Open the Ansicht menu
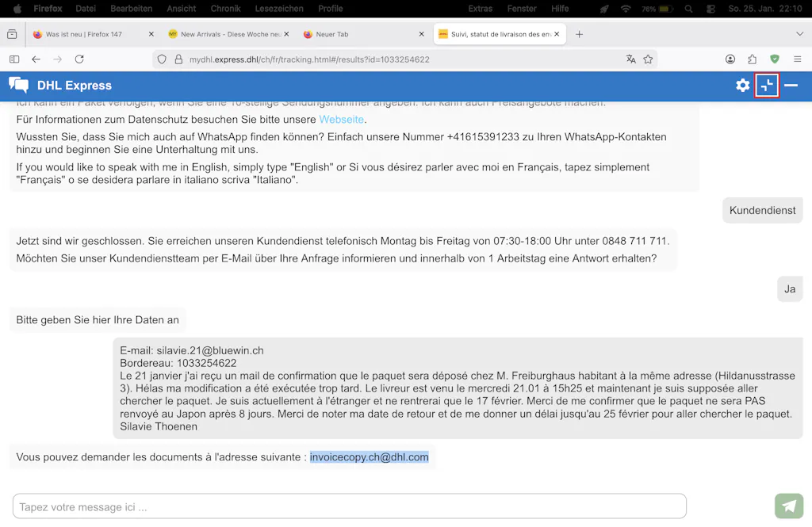 pos(182,8)
